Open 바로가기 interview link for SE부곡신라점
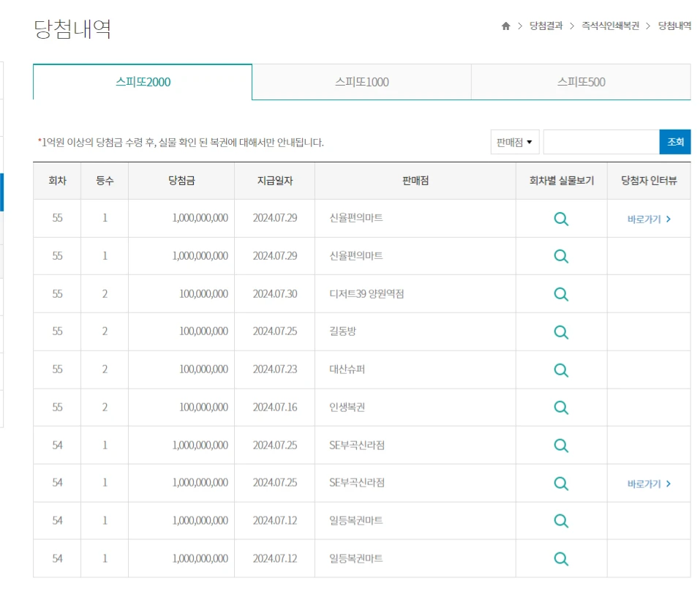 point(648,483)
